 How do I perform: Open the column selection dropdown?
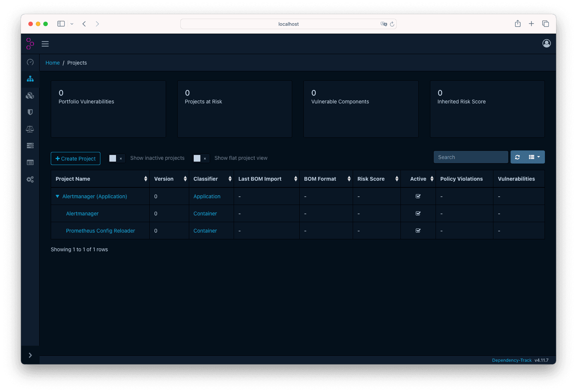(534, 157)
